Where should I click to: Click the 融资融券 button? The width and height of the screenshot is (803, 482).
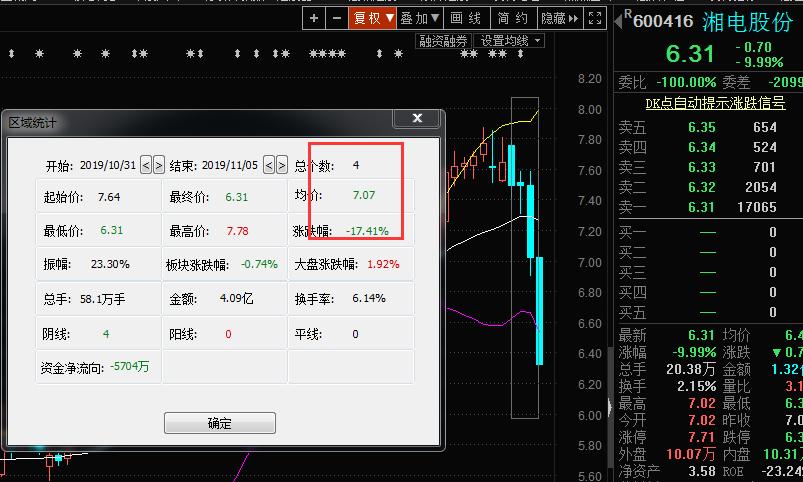coord(443,41)
